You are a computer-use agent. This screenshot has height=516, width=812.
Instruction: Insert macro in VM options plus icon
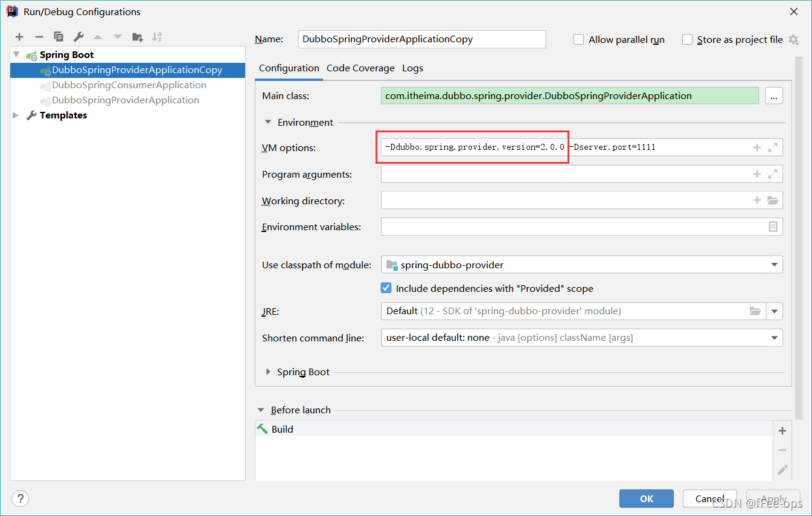coord(756,147)
